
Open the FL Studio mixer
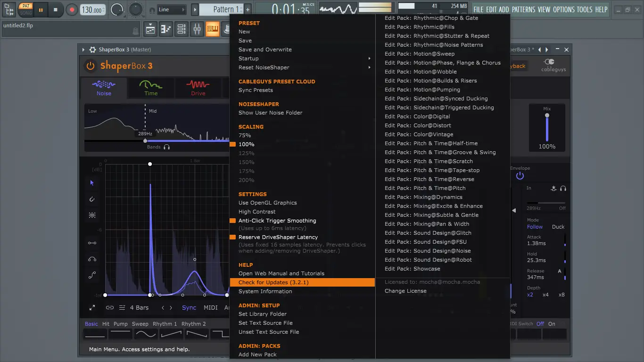197,29
